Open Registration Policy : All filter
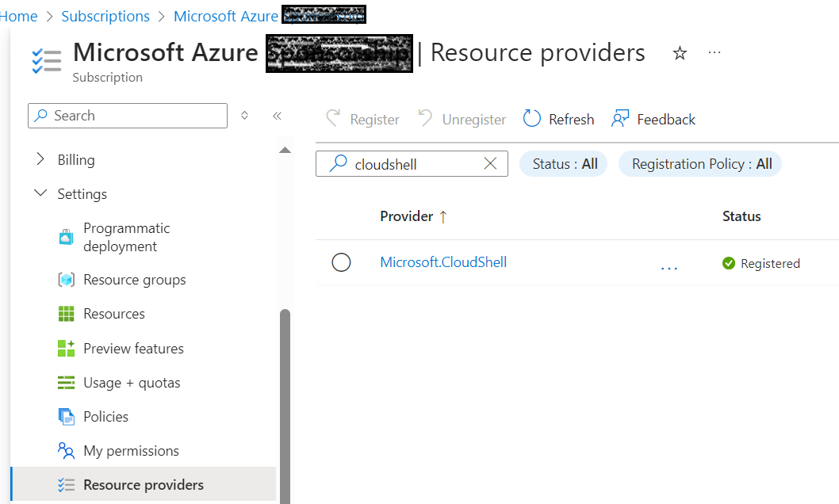 pos(700,163)
